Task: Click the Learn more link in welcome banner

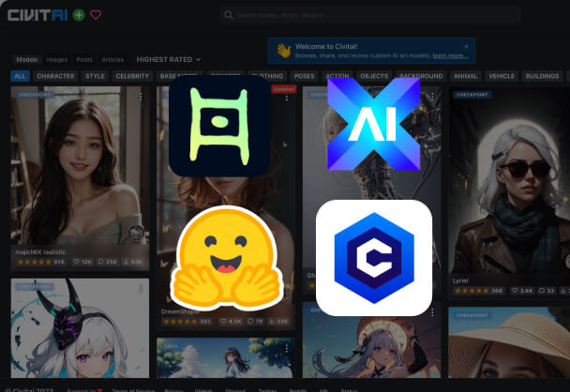Action: pos(450,55)
